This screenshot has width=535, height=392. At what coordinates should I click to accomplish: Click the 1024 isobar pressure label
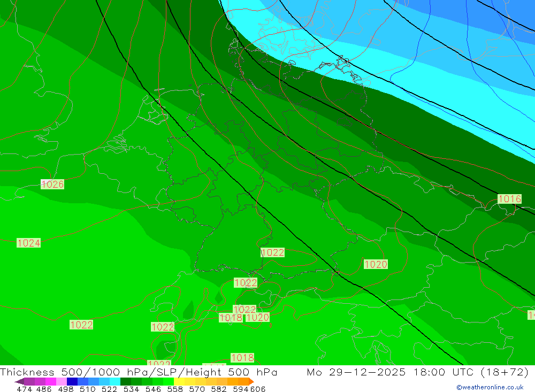pos(29,243)
